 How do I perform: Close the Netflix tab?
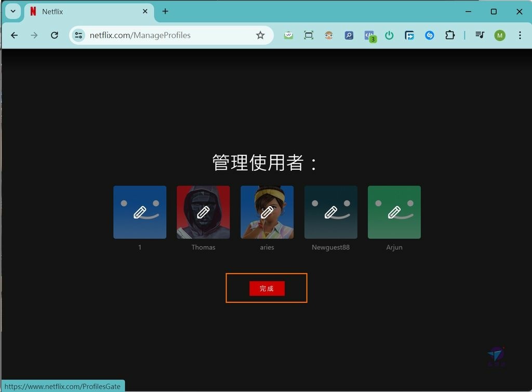coord(145,11)
